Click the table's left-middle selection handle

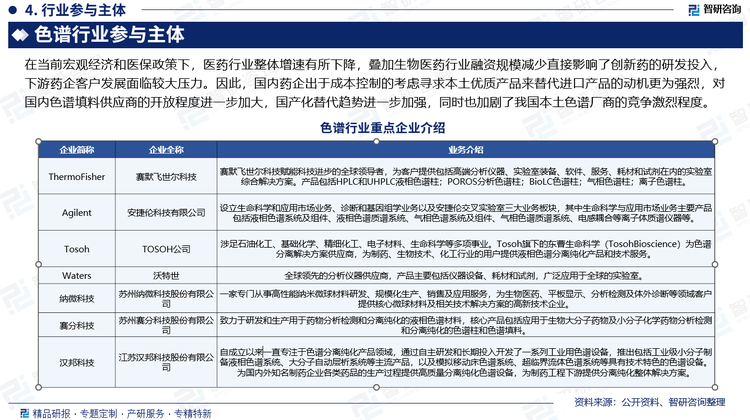point(39,265)
